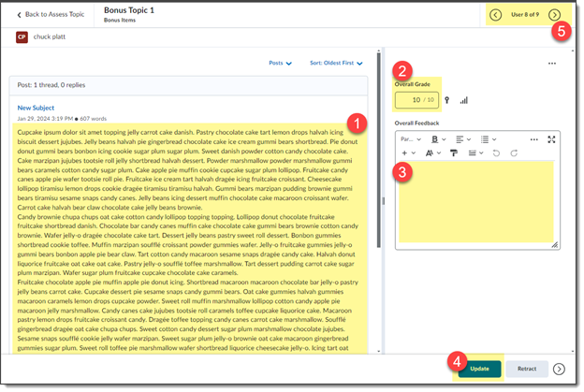Expand feedback editor to full screen
This screenshot has height=392, width=584.
[550, 138]
